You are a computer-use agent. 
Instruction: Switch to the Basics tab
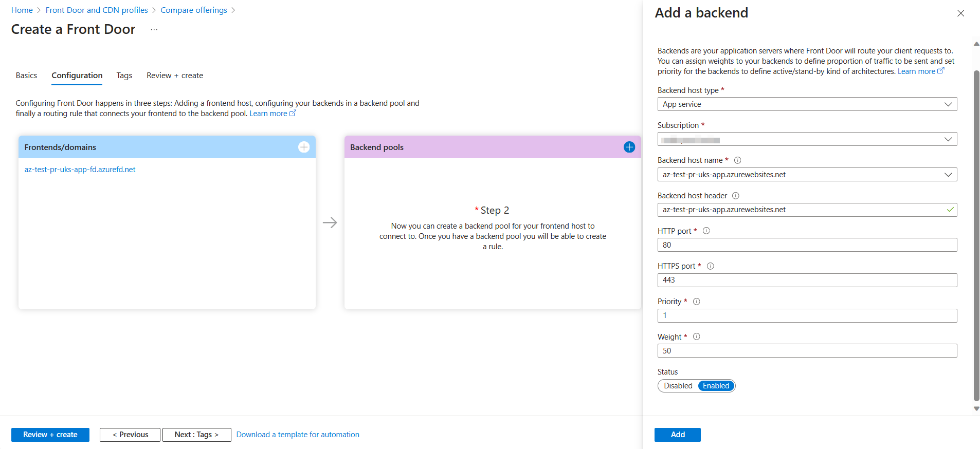26,76
